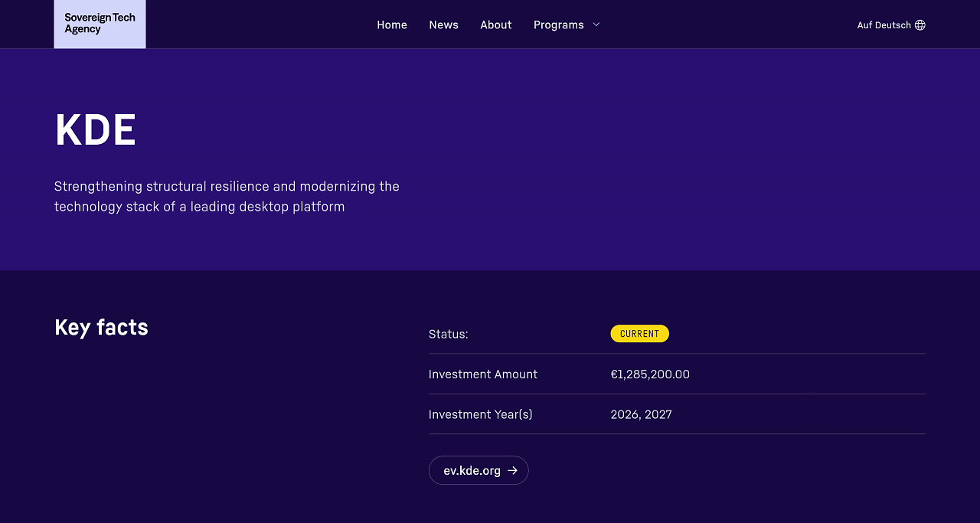Click the Investment Amount label
Image resolution: width=980 pixels, height=523 pixels.
point(483,374)
